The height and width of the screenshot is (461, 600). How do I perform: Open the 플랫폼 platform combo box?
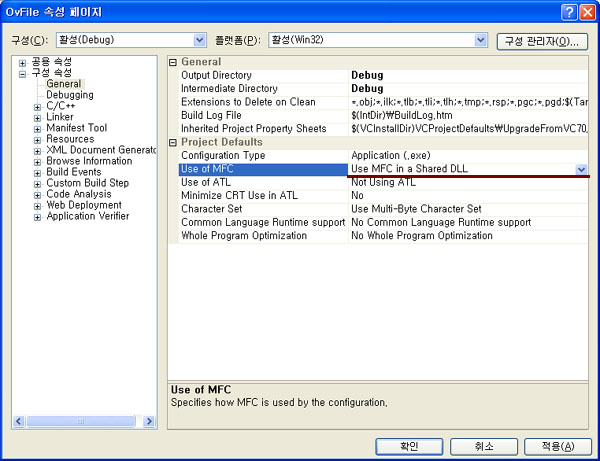479,41
